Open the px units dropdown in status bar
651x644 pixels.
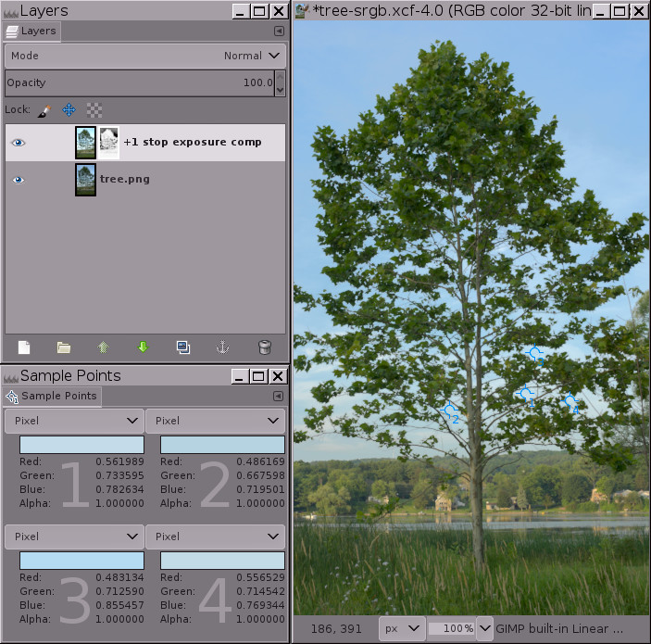click(402, 628)
